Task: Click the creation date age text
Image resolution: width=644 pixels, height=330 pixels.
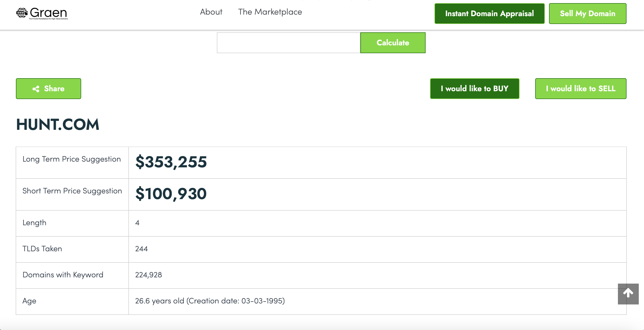Action: tap(210, 301)
